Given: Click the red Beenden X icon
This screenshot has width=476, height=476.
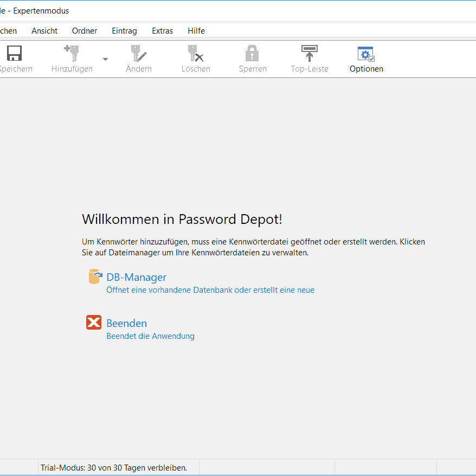Looking at the screenshot, I should [x=94, y=322].
